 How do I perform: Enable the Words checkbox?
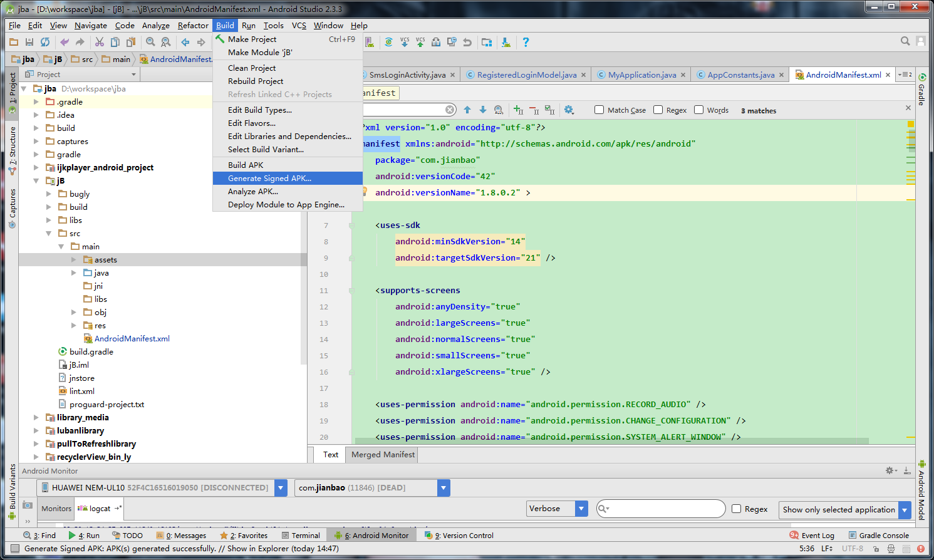[699, 110]
